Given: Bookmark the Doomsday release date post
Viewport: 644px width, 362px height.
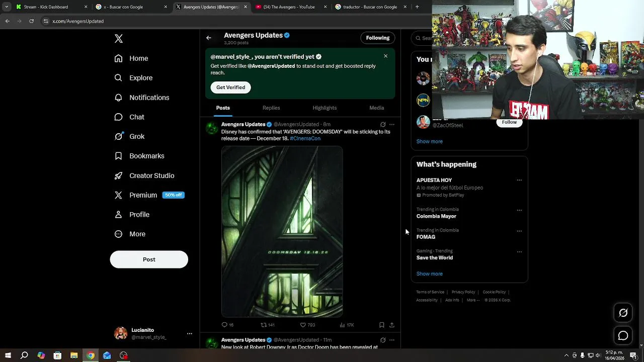Looking at the screenshot, I should [382, 325].
